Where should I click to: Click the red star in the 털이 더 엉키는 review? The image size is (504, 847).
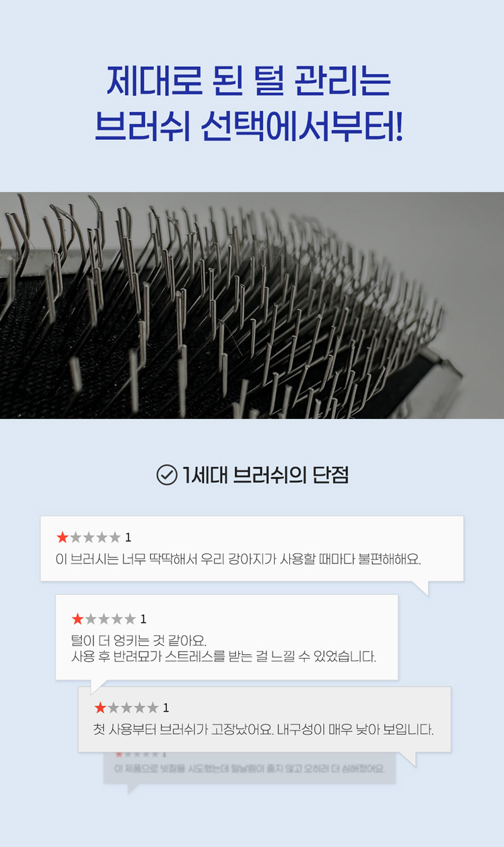[x=77, y=619]
